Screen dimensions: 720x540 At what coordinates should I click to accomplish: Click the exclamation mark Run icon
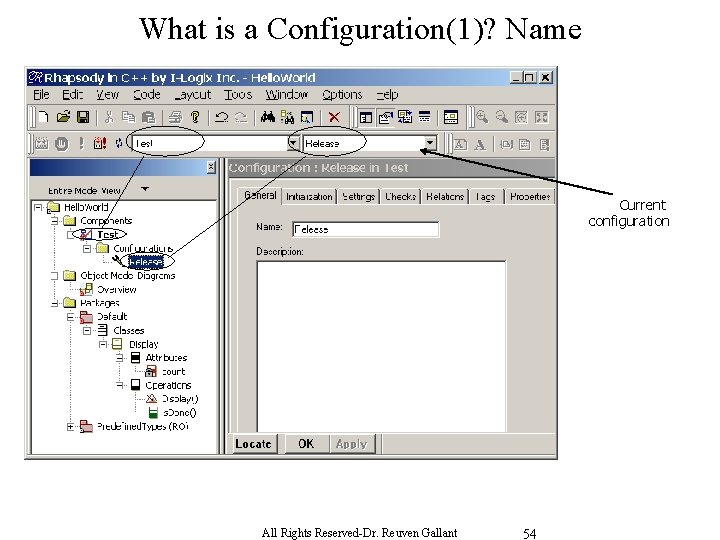coord(81,144)
